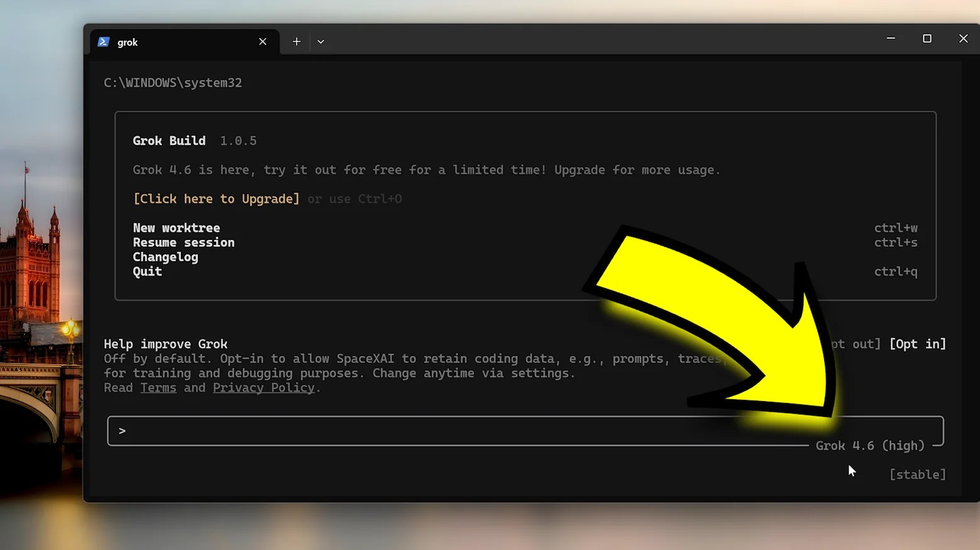Select New worktree menu entry
Screen dimensions: 980x550
point(177,228)
